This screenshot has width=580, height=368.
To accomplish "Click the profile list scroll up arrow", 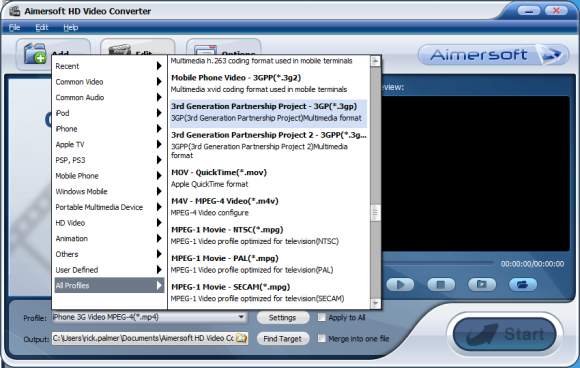I will pos(375,61).
